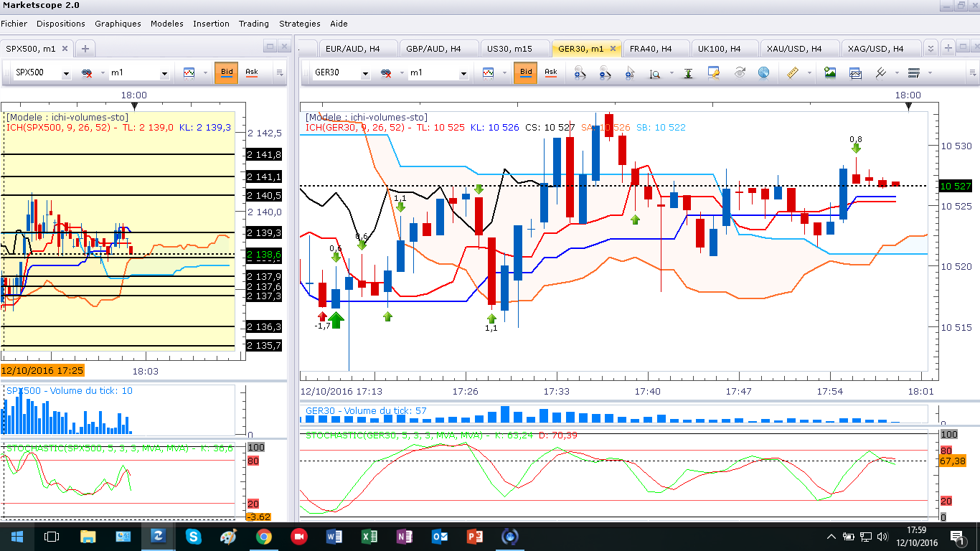The height and width of the screenshot is (551, 980).
Task: Click the picture icon with green plus
Action: pos(830,72)
